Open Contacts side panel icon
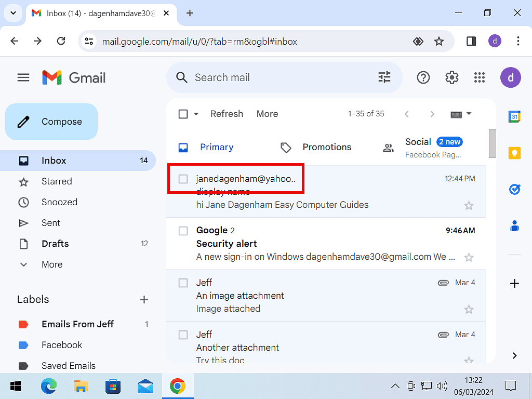532x399 pixels. point(514,225)
